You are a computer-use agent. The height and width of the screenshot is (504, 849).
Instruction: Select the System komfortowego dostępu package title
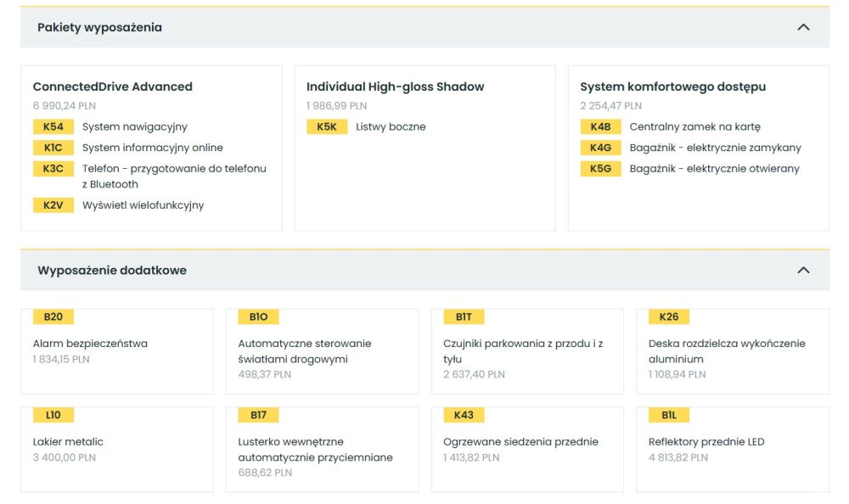(673, 87)
